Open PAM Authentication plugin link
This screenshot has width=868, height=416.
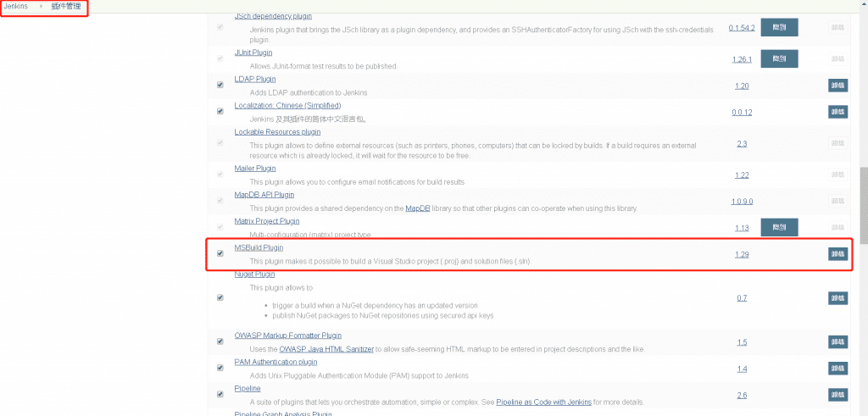pyautogui.click(x=275, y=362)
